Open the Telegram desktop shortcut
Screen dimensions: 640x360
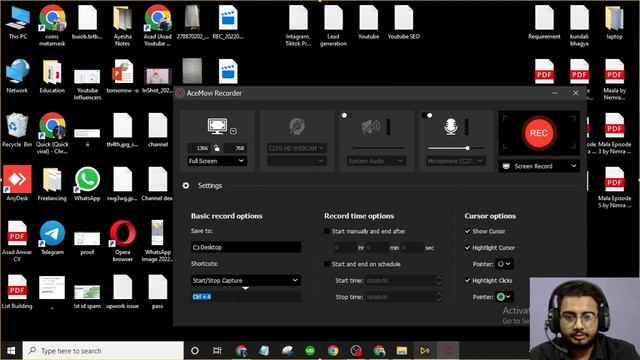click(52, 238)
